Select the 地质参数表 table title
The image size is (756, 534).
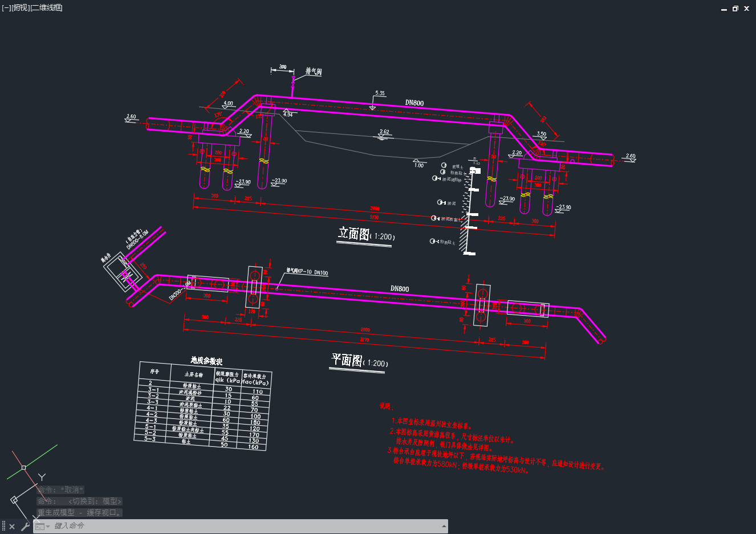[206, 361]
